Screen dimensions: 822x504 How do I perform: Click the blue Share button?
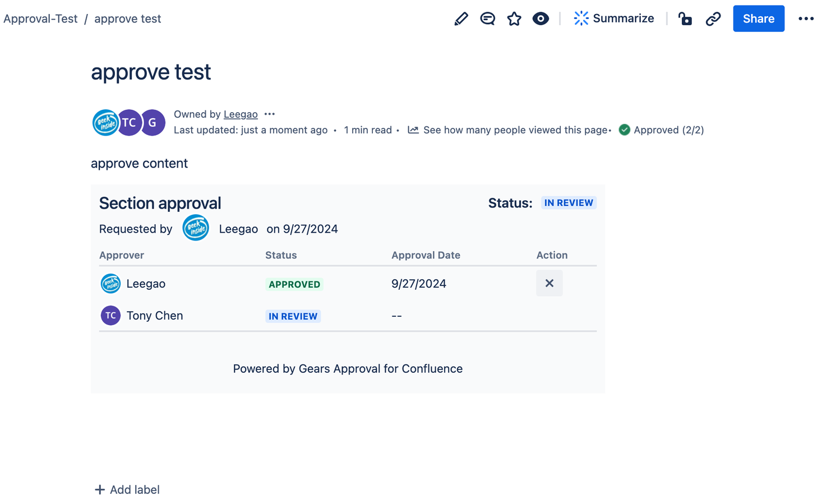pos(759,19)
